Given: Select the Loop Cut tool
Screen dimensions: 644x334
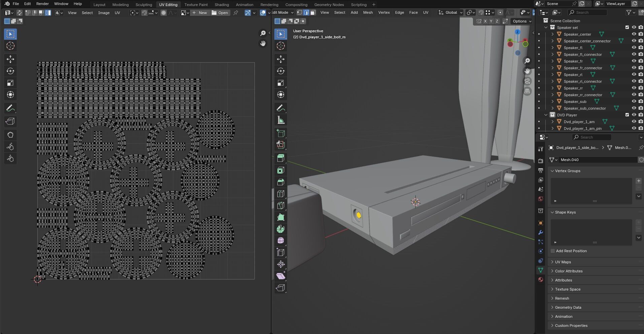Looking at the screenshot, I should 281,194.
